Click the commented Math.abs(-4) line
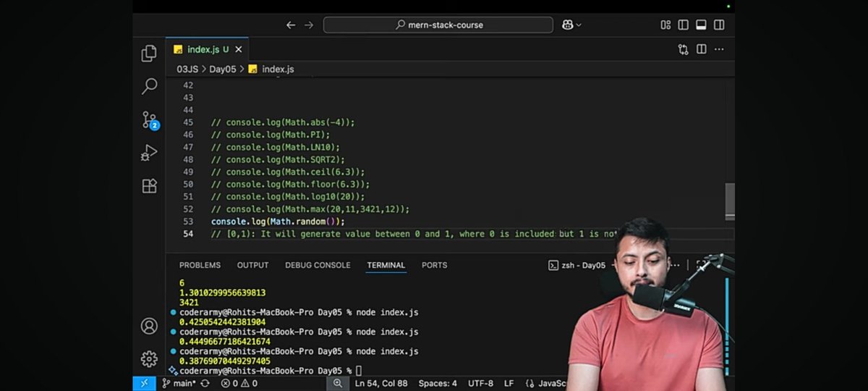868x391 pixels. pos(283,122)
